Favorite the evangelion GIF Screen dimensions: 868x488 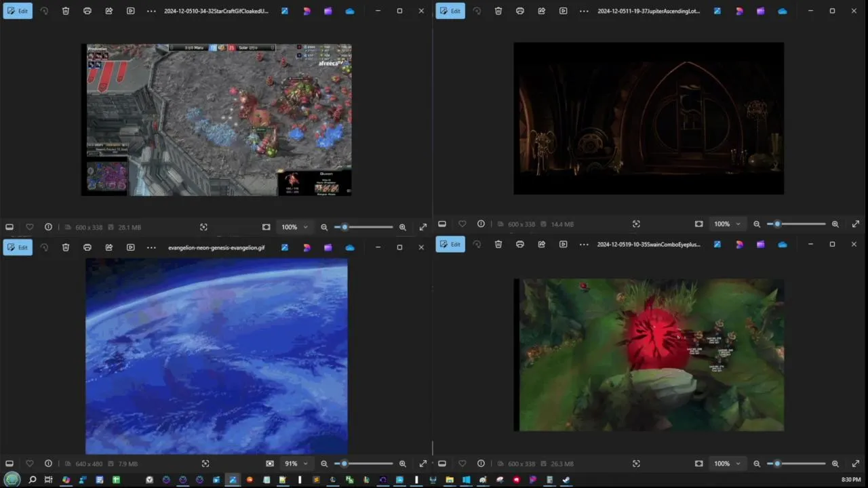pyautogui.click(x=29, y=464)
